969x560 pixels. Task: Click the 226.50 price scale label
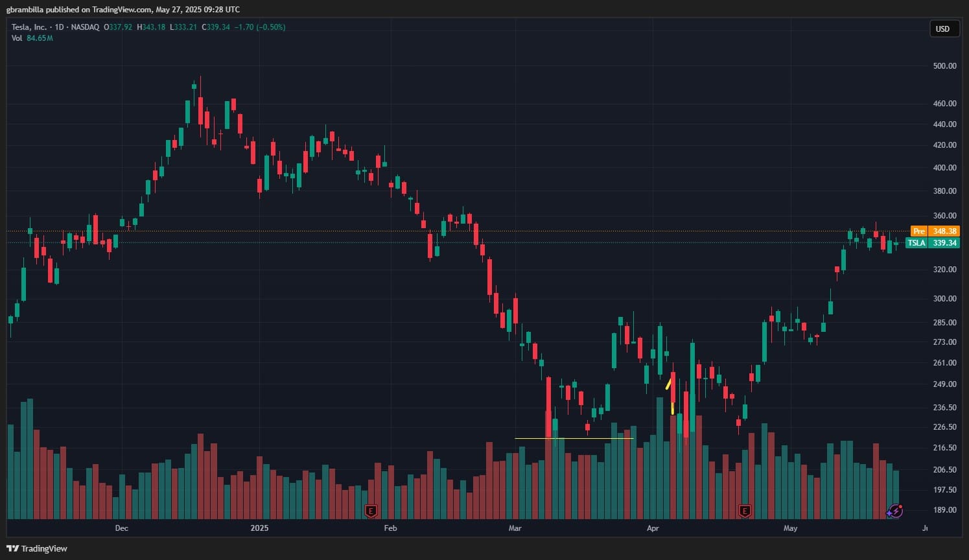(x=944, y=427)
